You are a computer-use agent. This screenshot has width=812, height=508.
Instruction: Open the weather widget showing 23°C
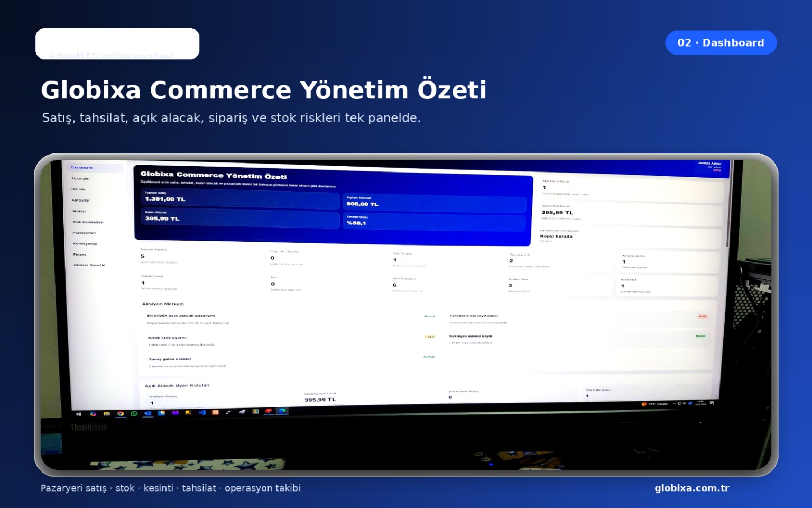click(x=654, y=404)
